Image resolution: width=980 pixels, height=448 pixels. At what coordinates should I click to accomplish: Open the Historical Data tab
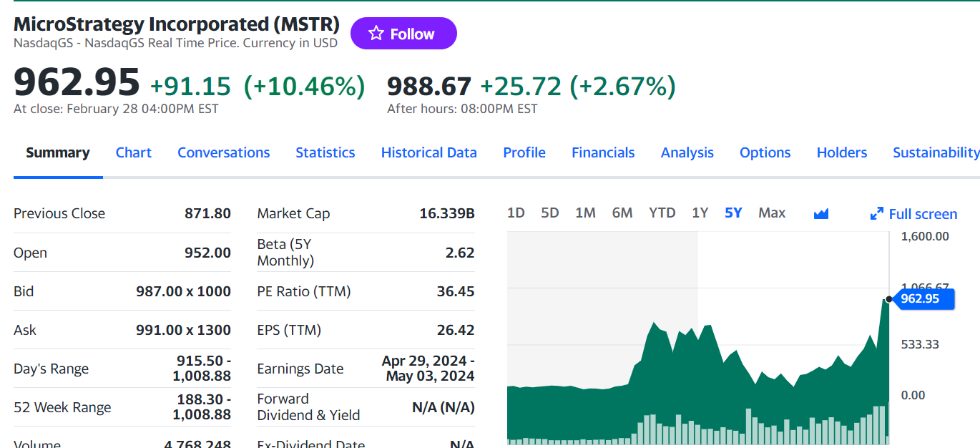[429, 152]
